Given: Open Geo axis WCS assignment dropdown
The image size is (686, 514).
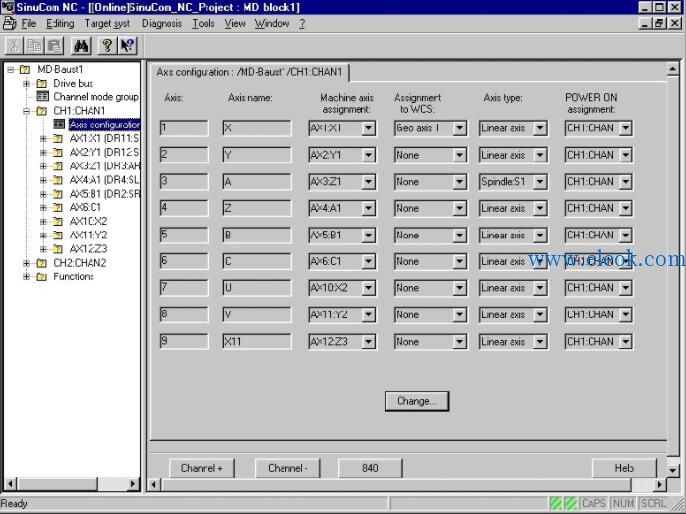Looking at the screenshot, I should [x=459, y=128].
